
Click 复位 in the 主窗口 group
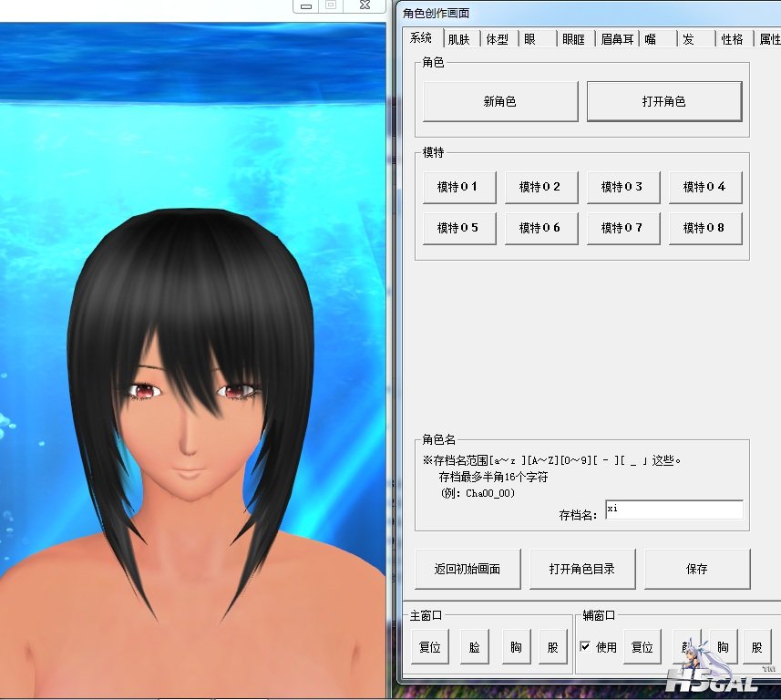tap(429, 647)
